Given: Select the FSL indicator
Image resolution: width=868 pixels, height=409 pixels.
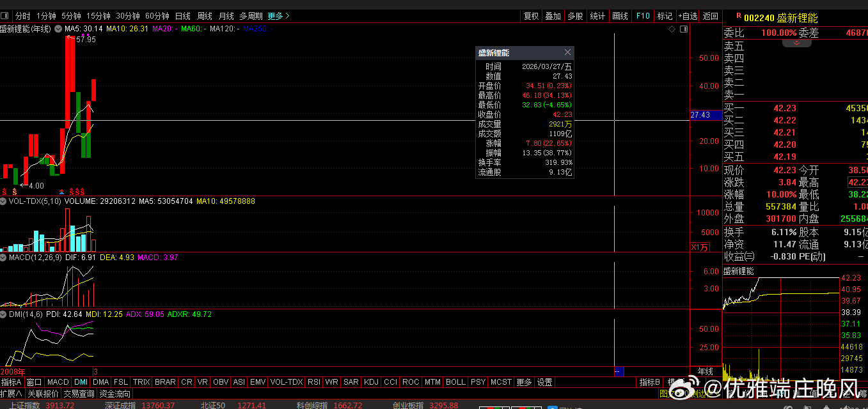Looking at the screenshot, I should (122, 382).
